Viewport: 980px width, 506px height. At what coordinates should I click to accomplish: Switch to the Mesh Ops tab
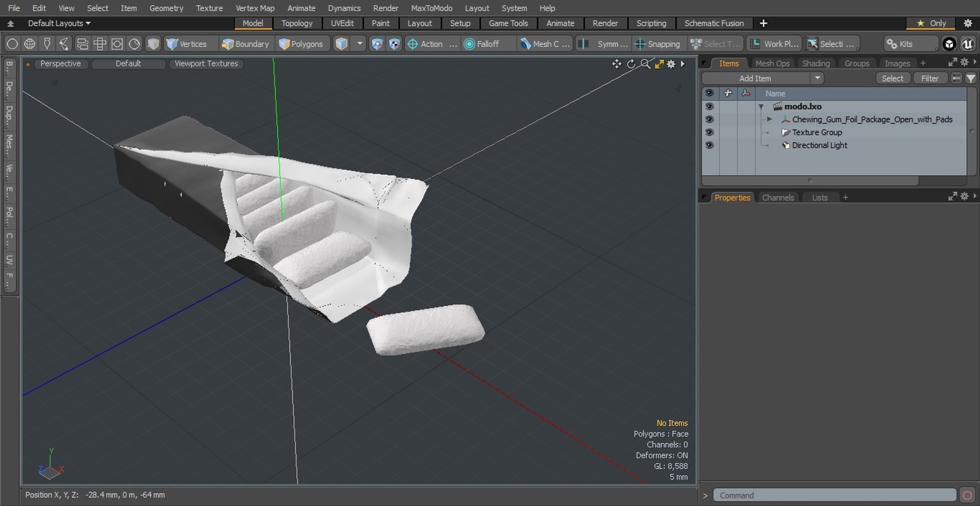pos(772,63)
